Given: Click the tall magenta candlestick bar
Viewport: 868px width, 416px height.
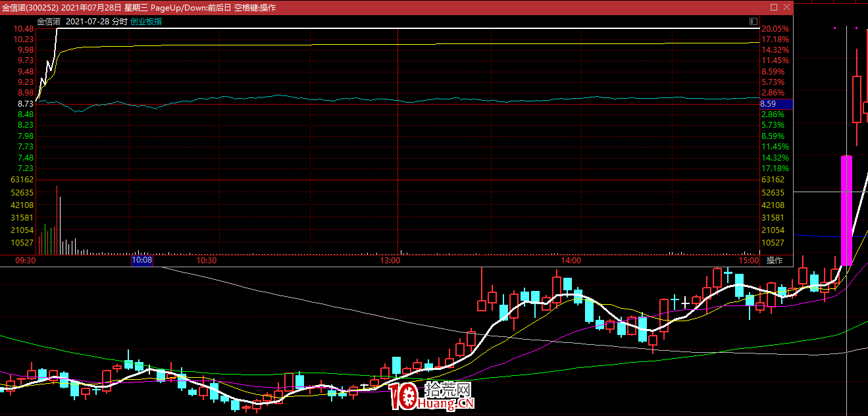Looking at the screenshot, I should pos(847,211).
